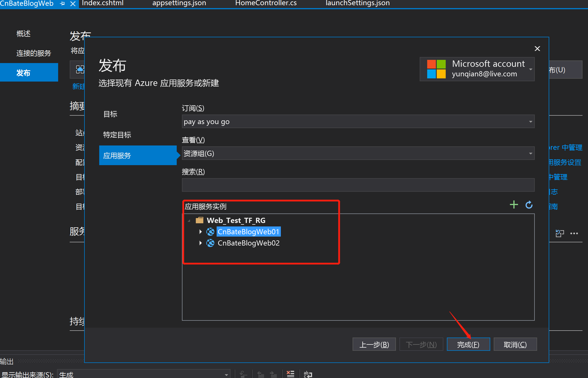
Task: Select the 发布 side navigation item
Action: coord(29,73)
